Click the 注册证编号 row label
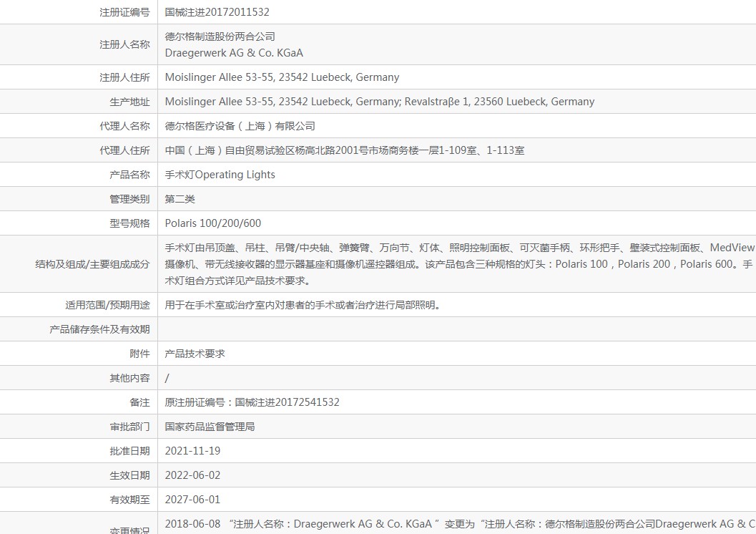756x534 pixels. pos(124,12)
